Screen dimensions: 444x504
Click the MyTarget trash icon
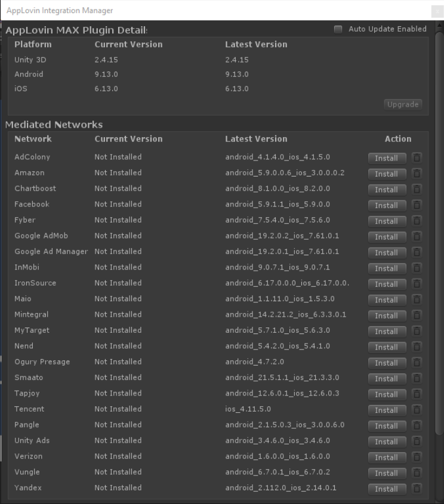[417, 331]
